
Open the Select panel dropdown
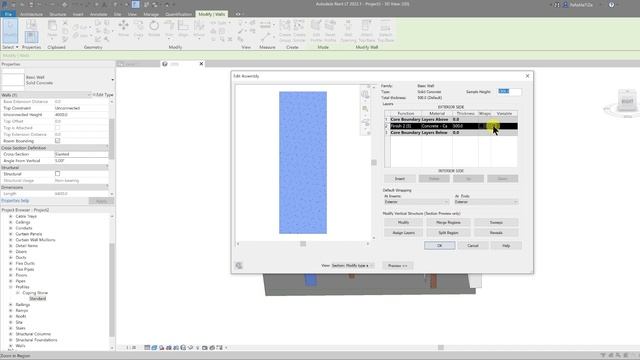click(10, 47)
